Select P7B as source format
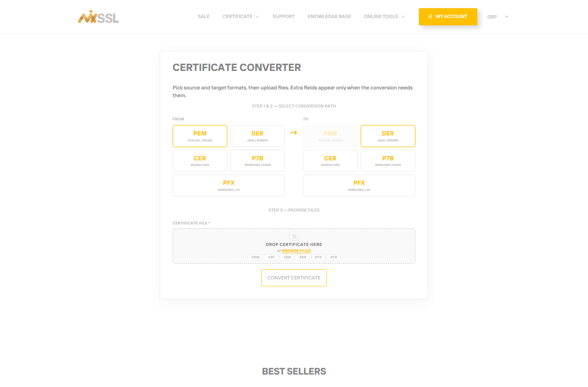Image resolution: width=588 pixels, height=387 pixels. [x=257, y=161]
